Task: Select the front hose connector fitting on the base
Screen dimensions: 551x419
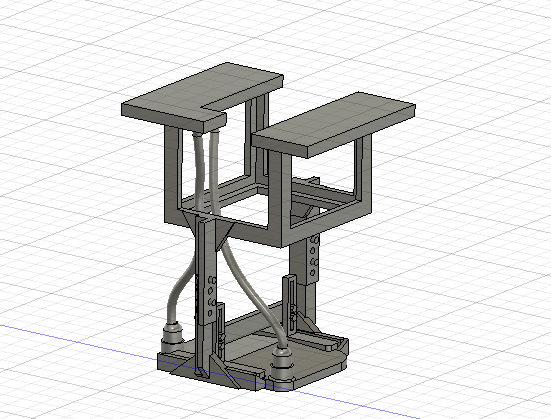Action: coord(281,366)
